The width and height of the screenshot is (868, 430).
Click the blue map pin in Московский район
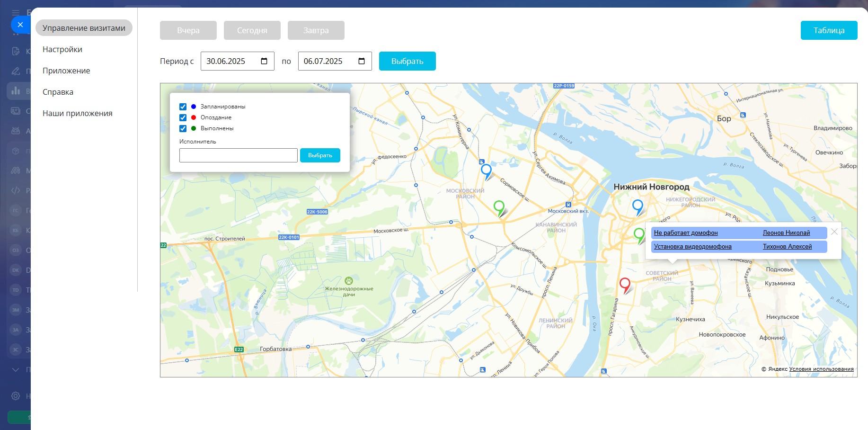point(486,170)
